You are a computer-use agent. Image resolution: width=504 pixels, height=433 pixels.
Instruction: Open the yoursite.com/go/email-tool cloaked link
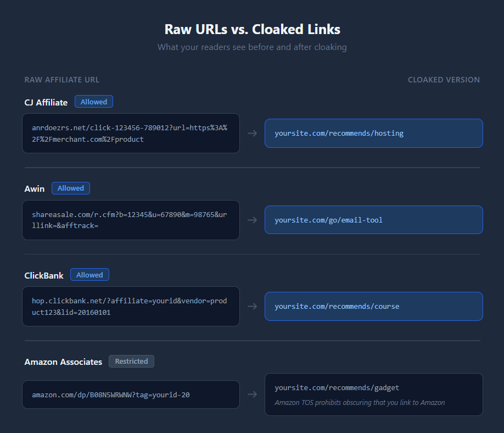(373, 220)
